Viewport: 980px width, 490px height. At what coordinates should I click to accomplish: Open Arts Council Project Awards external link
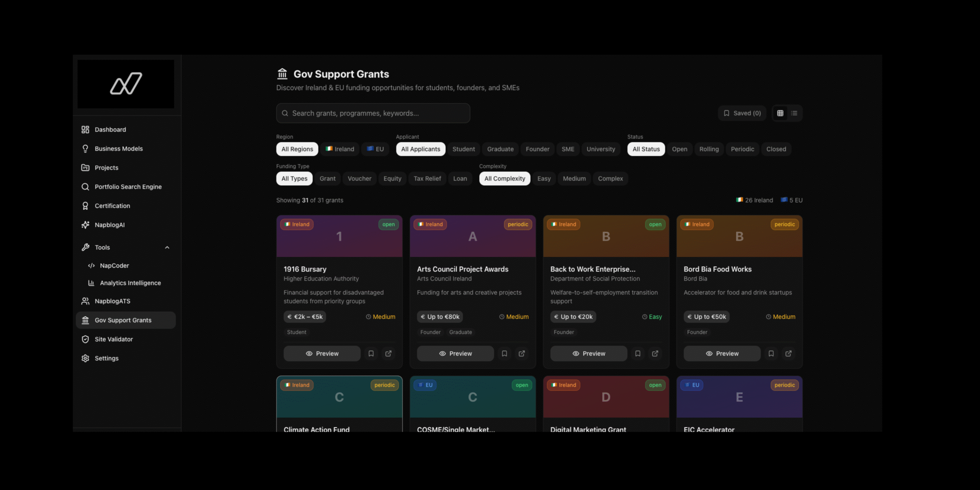(521, 354)
